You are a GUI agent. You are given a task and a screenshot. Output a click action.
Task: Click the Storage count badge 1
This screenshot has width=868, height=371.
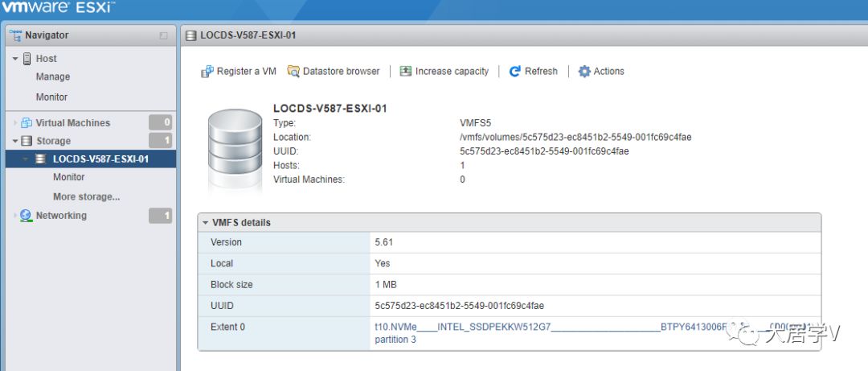(161, 141)
